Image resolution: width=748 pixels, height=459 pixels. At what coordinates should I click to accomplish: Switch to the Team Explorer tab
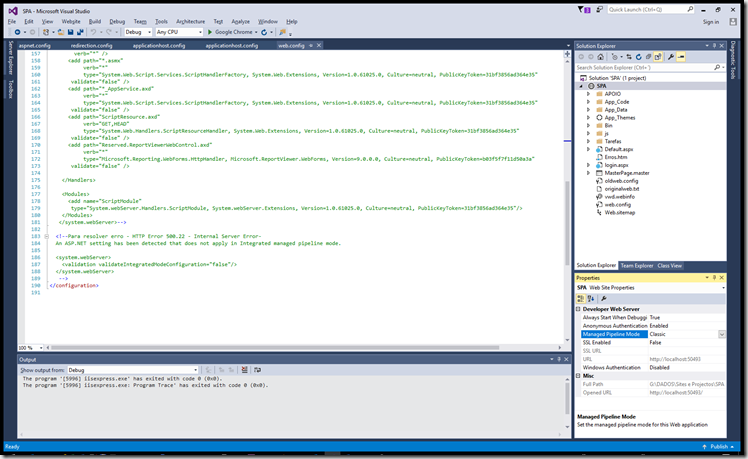click(636, 265)
